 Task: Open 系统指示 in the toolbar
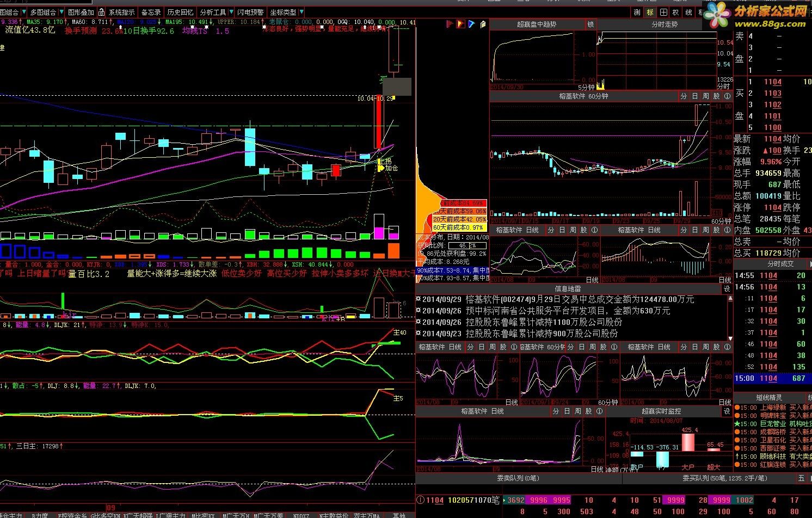pyautogui.click(x=122, y=12)
